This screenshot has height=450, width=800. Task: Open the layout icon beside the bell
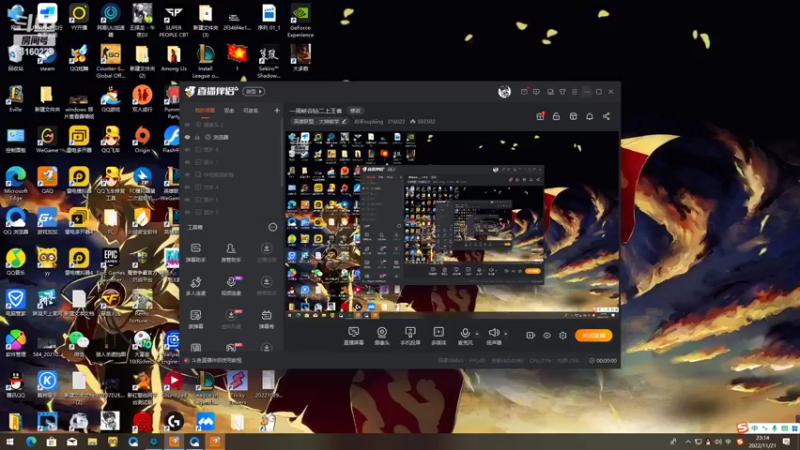coord(573,116)
